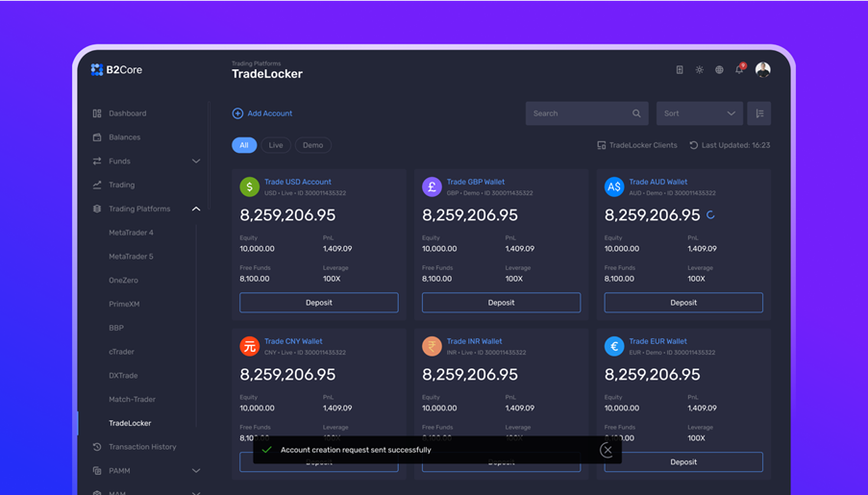Click the purple GBP pound icon
868x495 pixels.
[432, 187]
